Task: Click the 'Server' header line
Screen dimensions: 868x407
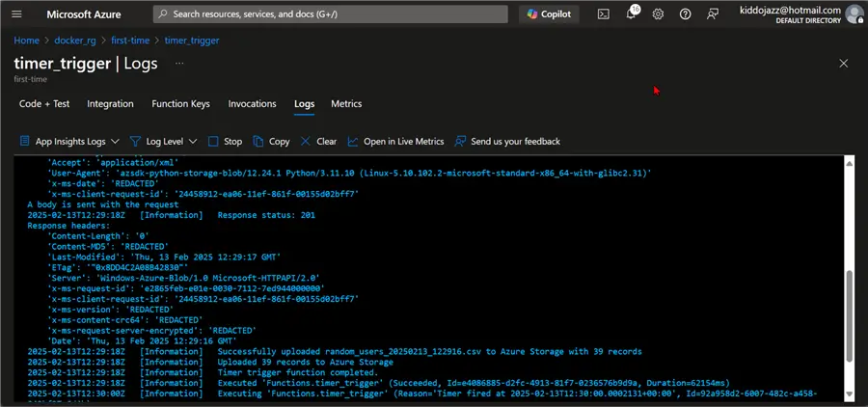Action: (182, 278)
